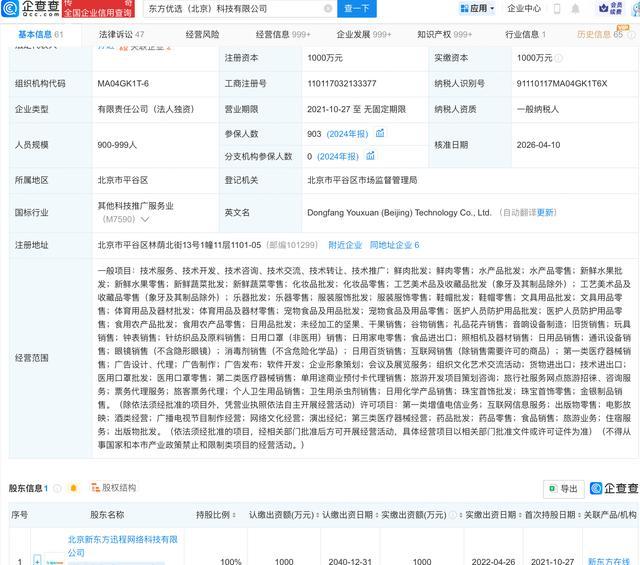Click the 查一下 search button
The height and width of the screenshot is (565, 640).
(x=357, y=9)
